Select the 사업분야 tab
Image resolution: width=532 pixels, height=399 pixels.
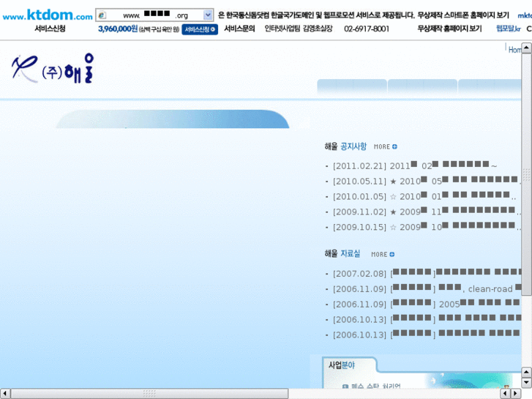(349, 365)
